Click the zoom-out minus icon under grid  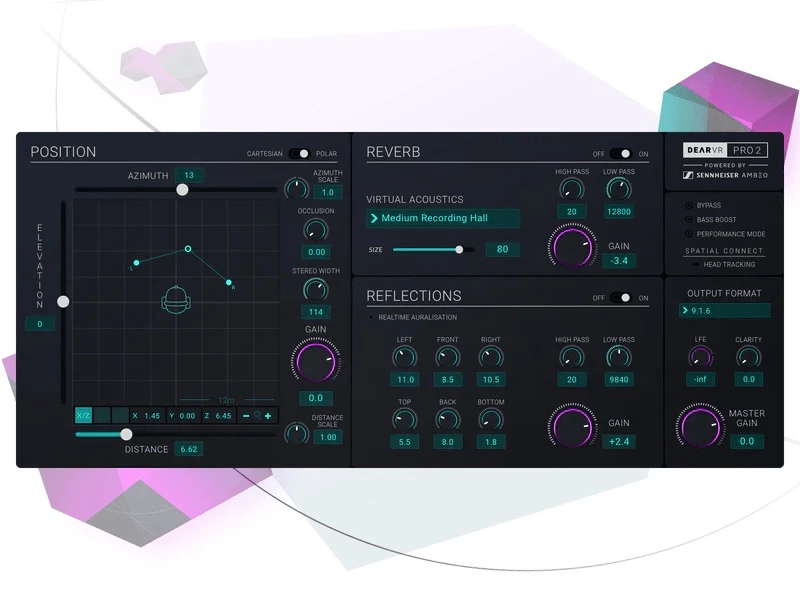[x=246, y=416]
